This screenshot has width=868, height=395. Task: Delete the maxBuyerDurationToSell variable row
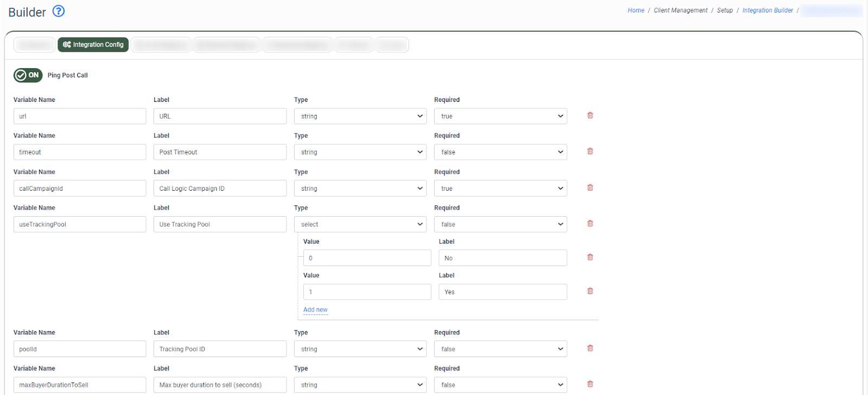tap(590, 384)
